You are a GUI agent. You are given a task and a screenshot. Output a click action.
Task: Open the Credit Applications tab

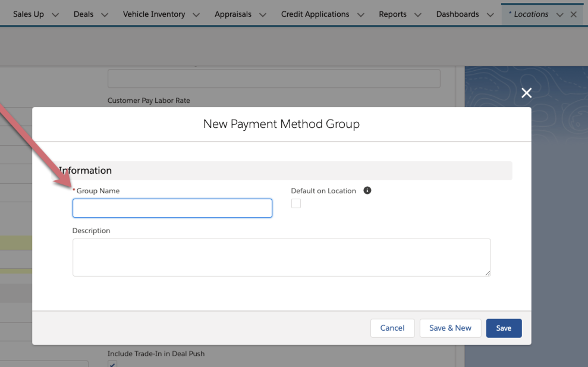coord(315,14)
